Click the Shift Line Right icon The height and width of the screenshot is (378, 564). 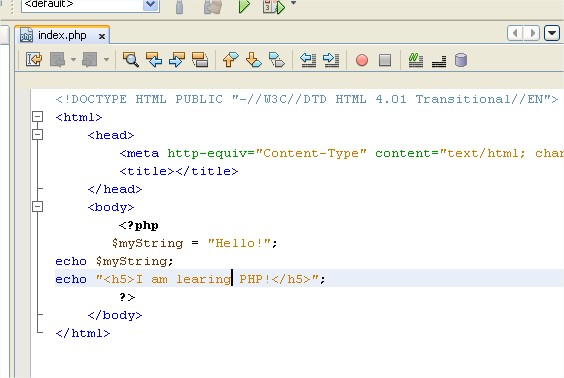tap(331, 59)
